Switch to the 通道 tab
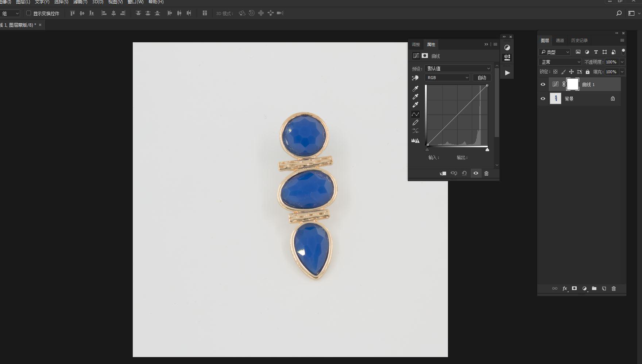 (560, 40)
